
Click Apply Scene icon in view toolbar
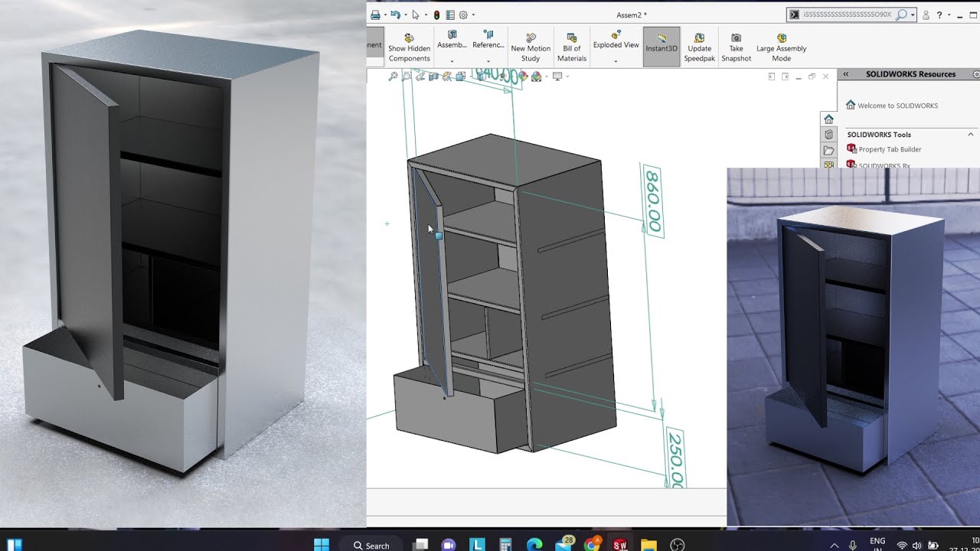[x=537, y=77]
